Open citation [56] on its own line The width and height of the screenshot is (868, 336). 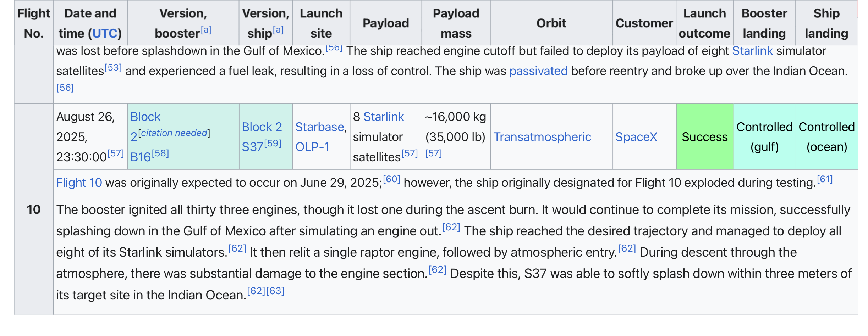65,88
